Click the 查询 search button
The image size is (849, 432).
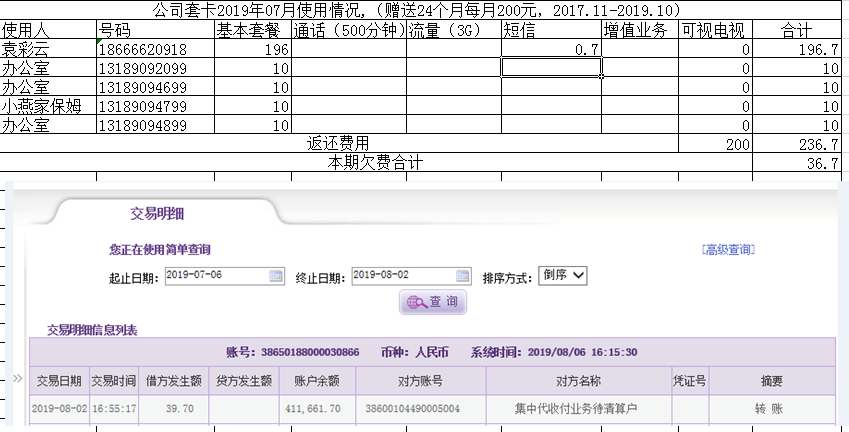(433, 302)
